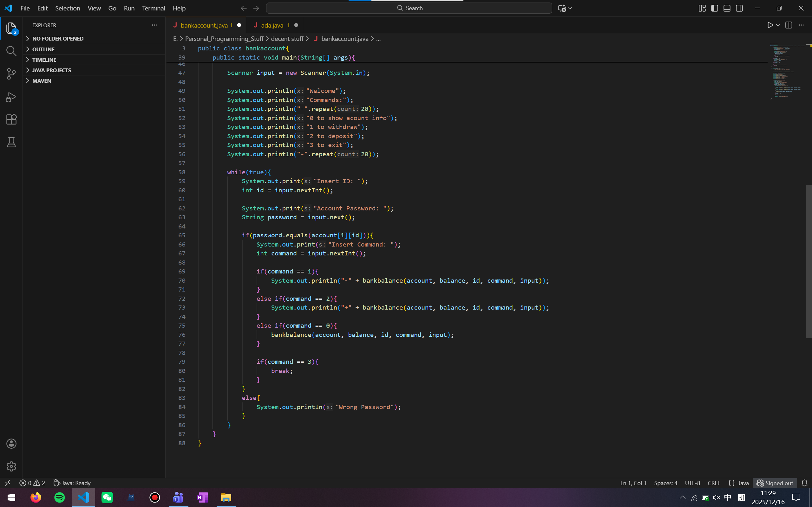Open the Testing flask view
Screen dimensions: 812x507
11,142
